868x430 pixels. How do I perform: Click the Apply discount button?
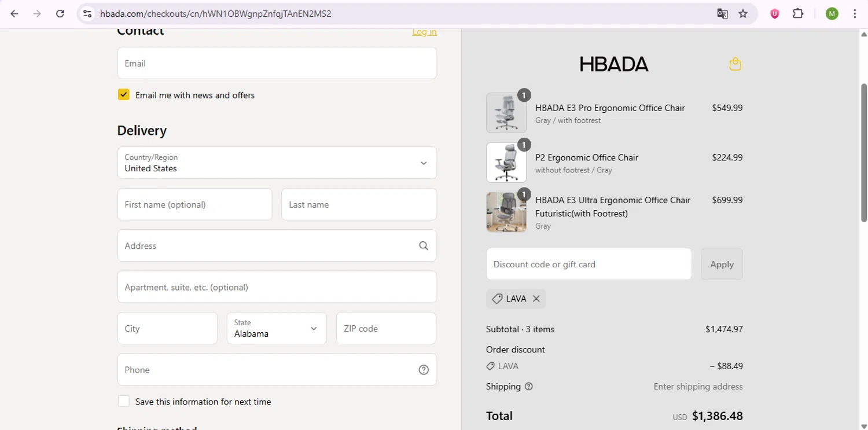click(x=722, y=264)
